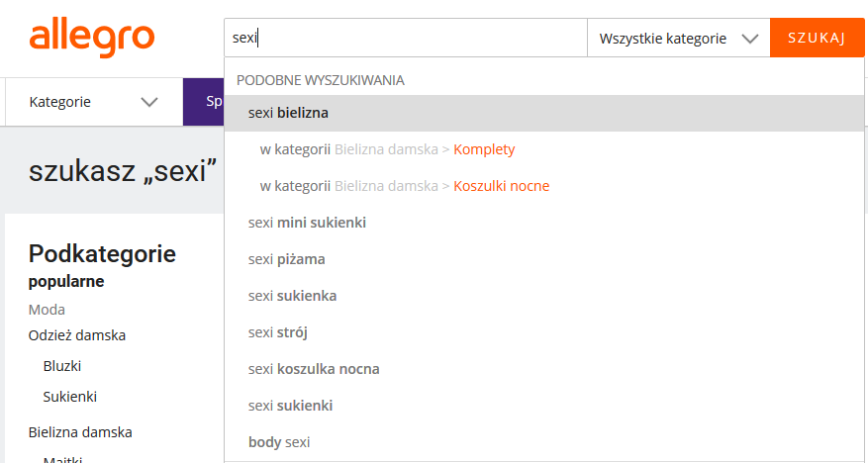Pick the sexi piżama suggestion
The height and width of the screenshot is (463, 868).
544,259
